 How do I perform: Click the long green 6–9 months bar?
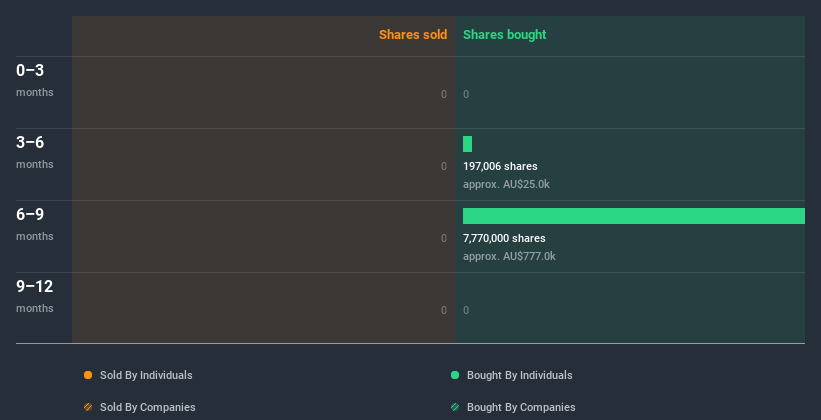[633, 216]
